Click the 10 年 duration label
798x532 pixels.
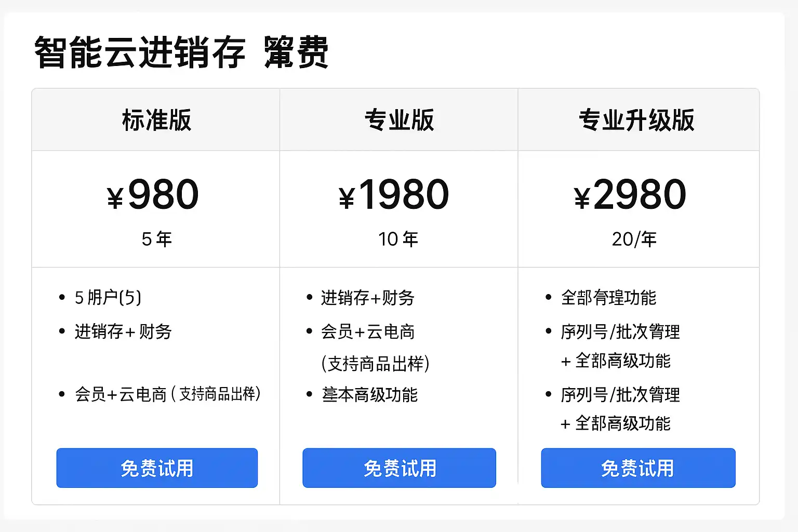click(398, 239)
